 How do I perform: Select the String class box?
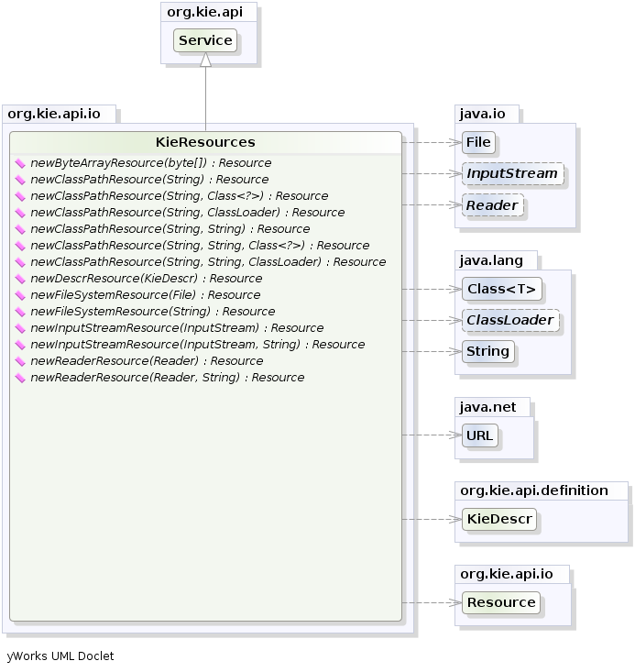point(487,351)
